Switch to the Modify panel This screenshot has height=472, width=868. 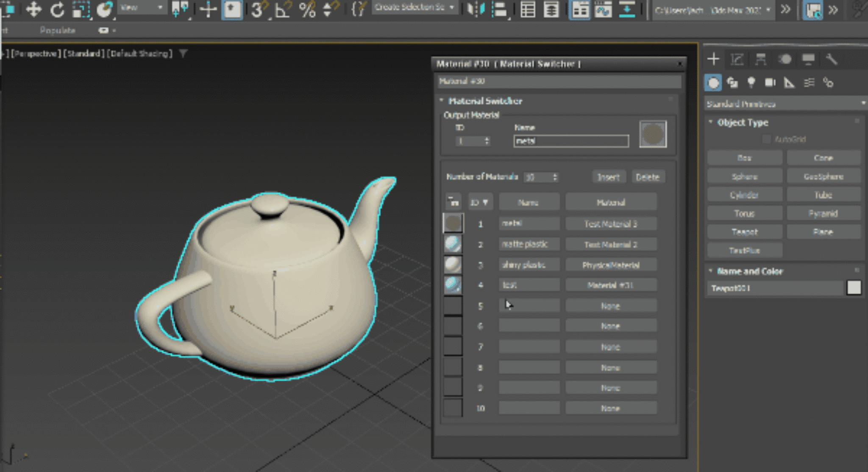pos(737,59)
